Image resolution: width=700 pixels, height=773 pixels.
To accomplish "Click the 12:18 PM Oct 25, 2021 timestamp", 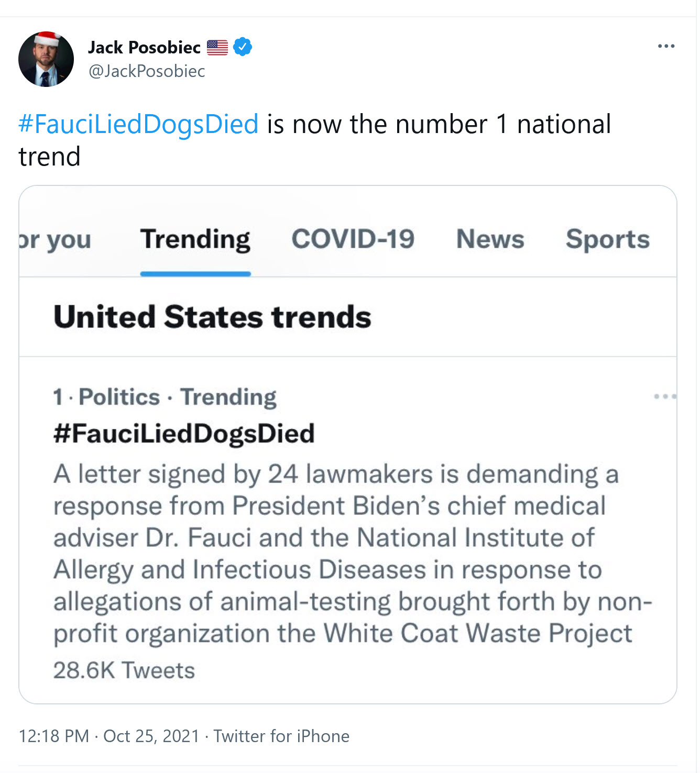I will 109,736.
